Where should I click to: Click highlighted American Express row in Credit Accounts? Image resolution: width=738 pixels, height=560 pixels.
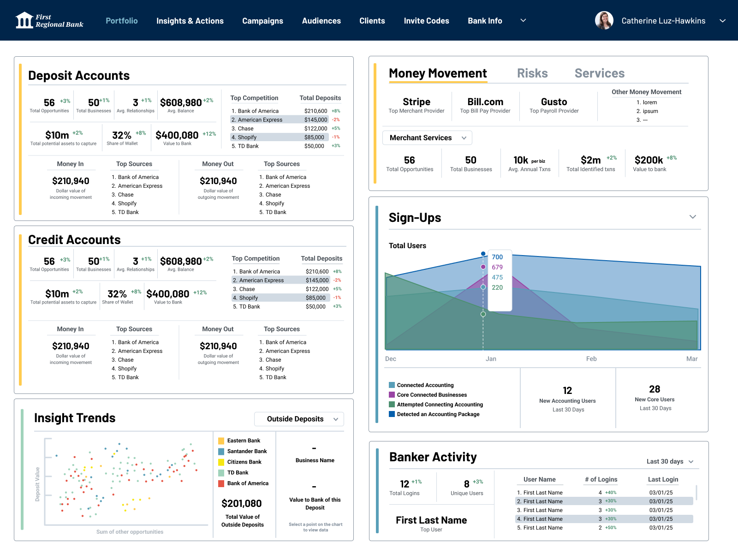pos(281,280)
